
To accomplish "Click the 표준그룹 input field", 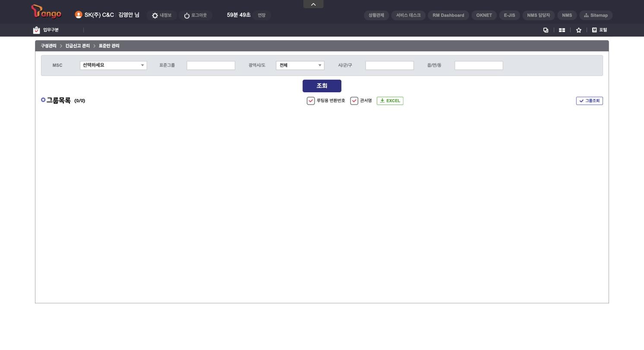I will pyautogui.click(x=211, y=66).
